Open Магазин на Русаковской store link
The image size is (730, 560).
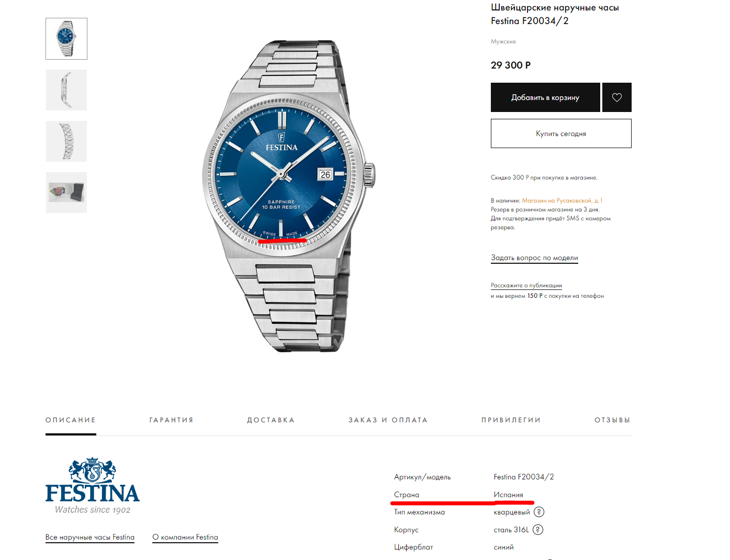[562, 200]
